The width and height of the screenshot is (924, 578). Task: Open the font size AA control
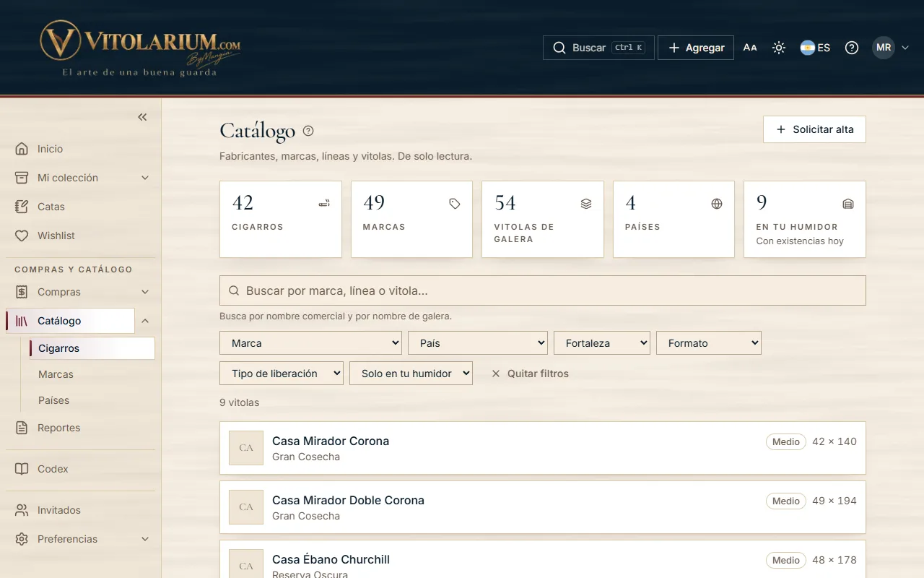tap(750, 48)
